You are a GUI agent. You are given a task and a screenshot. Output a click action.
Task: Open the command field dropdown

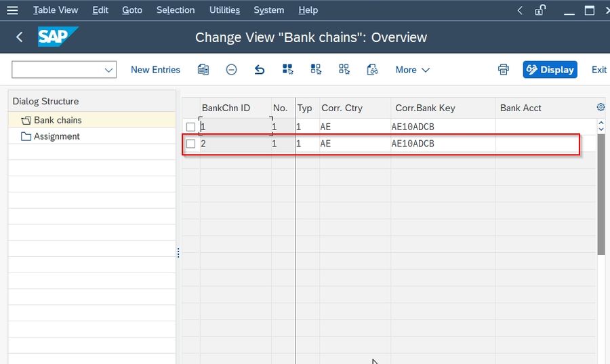[108, 70]
